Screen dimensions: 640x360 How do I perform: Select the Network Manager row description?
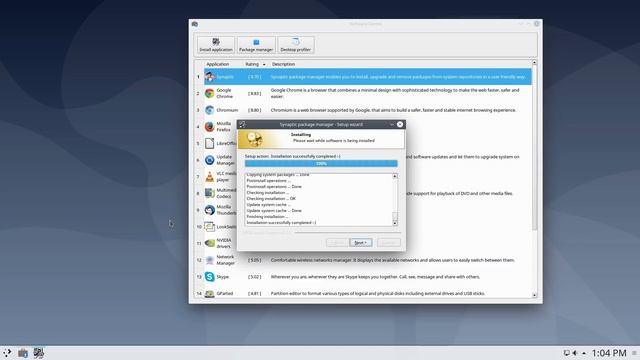(x=392, y=260)
